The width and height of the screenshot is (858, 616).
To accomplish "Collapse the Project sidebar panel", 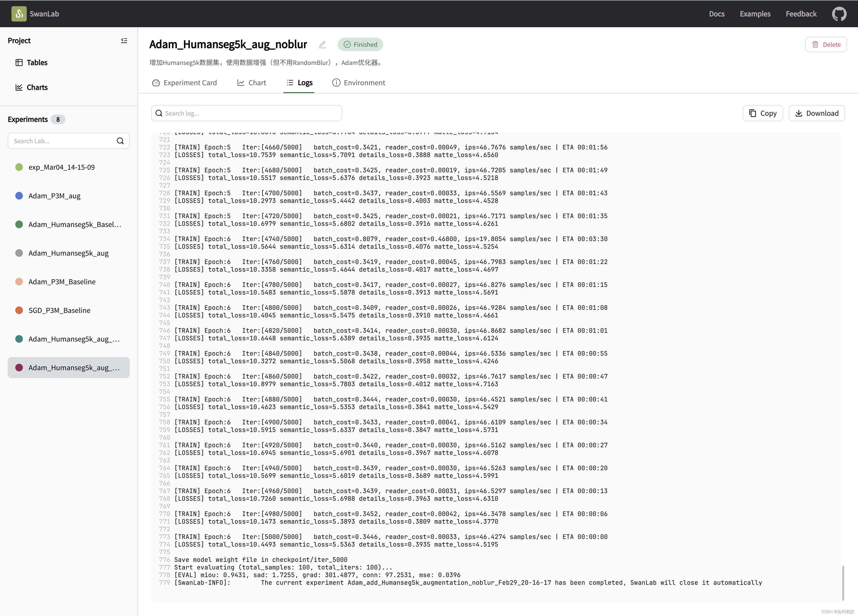I will pyautogui.click(x=124, y=41).
